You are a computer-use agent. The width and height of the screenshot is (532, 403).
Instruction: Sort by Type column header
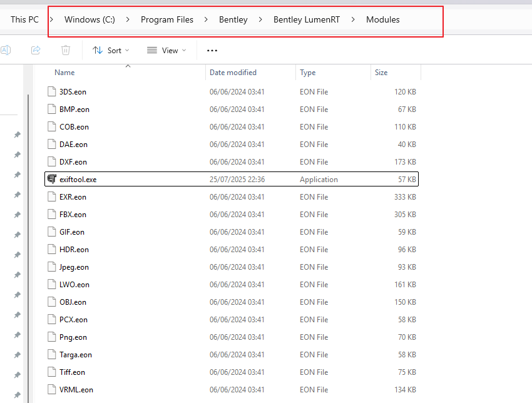(x=308, y=73)
